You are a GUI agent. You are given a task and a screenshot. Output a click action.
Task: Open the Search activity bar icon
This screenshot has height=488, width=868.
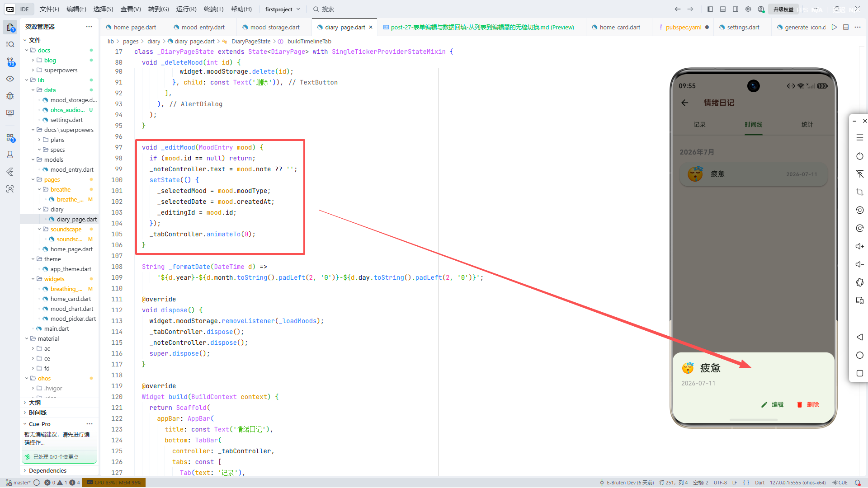10,44
